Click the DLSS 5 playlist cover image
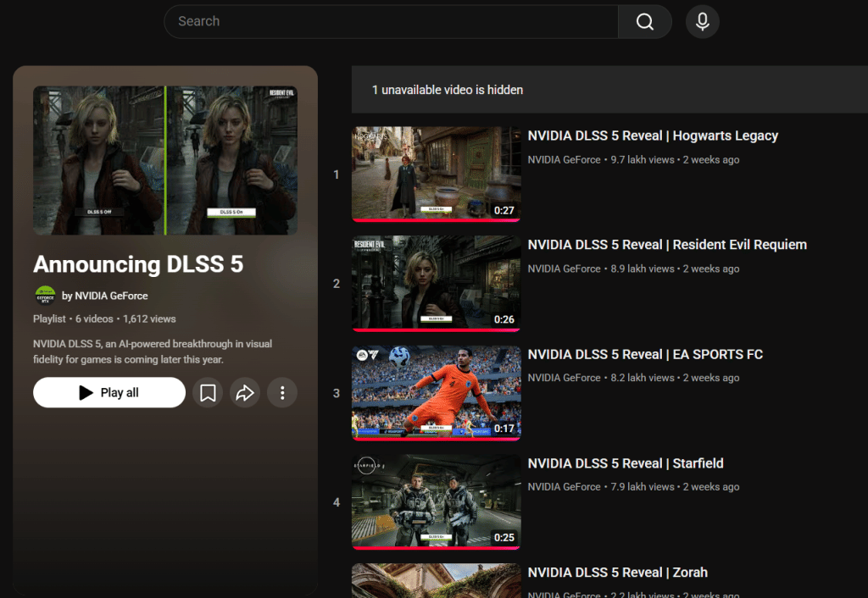The height and width of the screenshot is (598, 868). coord(164,160)
